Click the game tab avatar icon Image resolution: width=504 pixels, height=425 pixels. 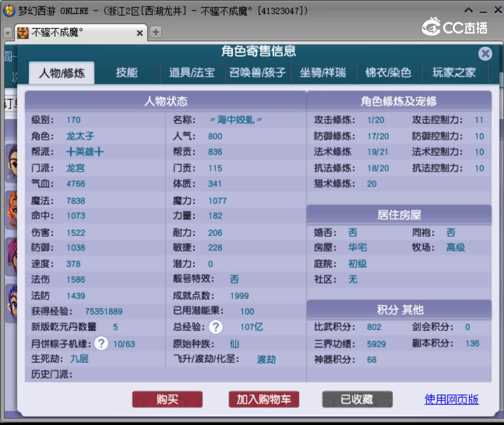[x=23, y=33]
